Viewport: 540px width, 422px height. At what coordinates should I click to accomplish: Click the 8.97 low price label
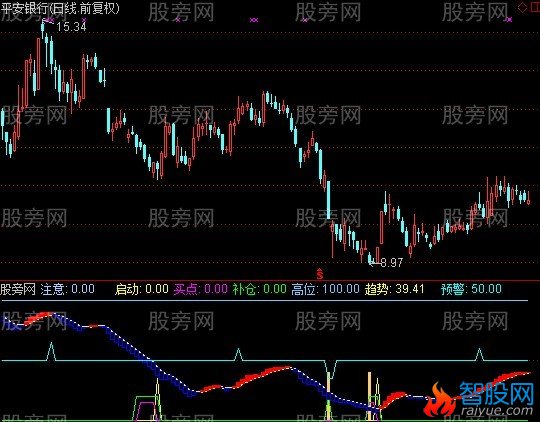point(392,263)
